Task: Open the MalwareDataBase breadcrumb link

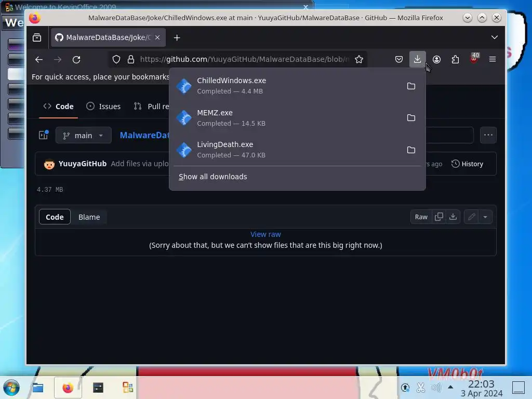Action: (144, 135)
